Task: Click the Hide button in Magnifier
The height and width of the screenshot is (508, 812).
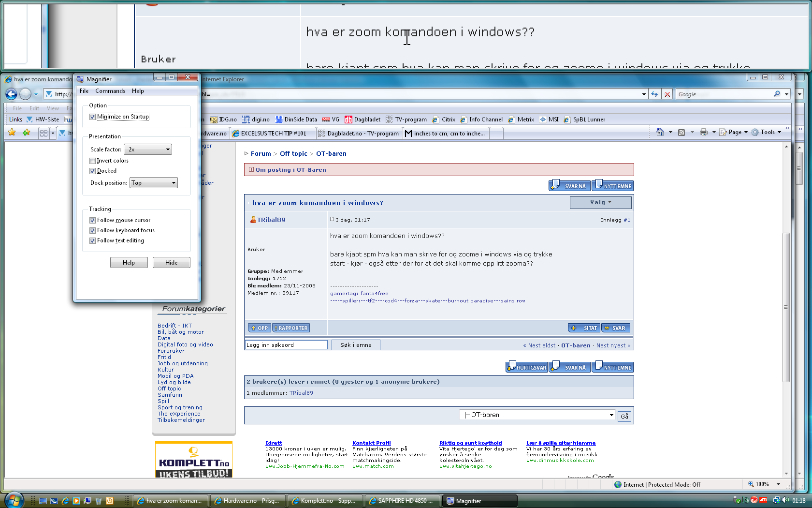Action: tap(172, 263)
